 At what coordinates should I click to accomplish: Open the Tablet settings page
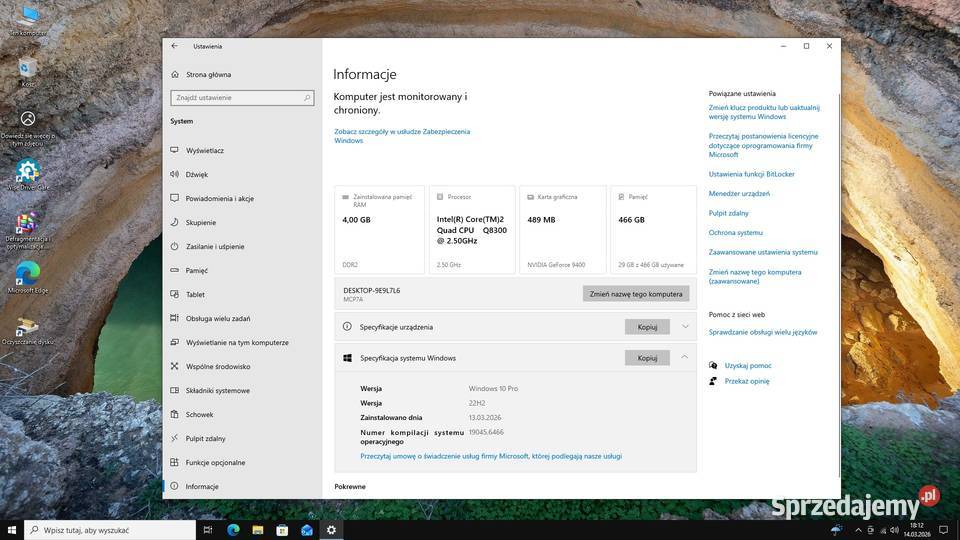pos(195,294)
